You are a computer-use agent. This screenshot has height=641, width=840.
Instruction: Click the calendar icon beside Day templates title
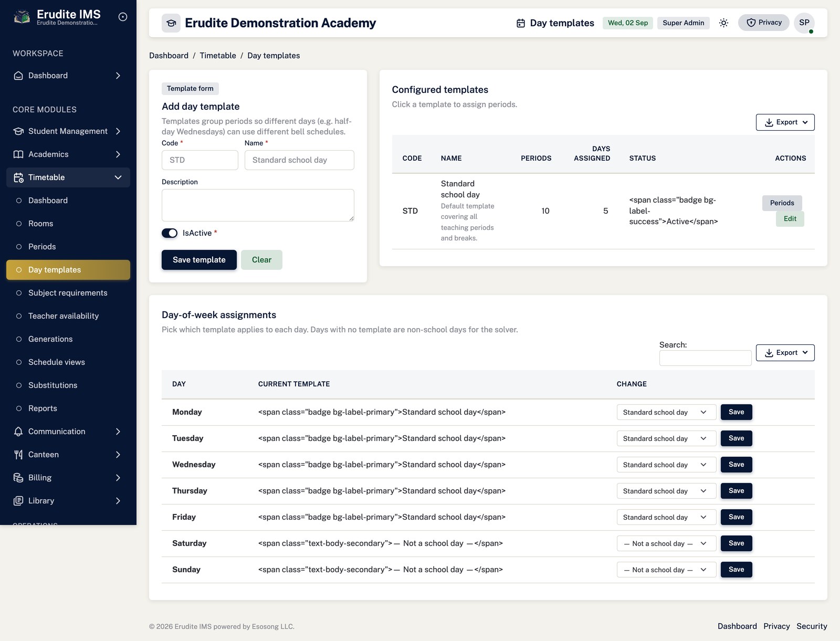[521, 23]
